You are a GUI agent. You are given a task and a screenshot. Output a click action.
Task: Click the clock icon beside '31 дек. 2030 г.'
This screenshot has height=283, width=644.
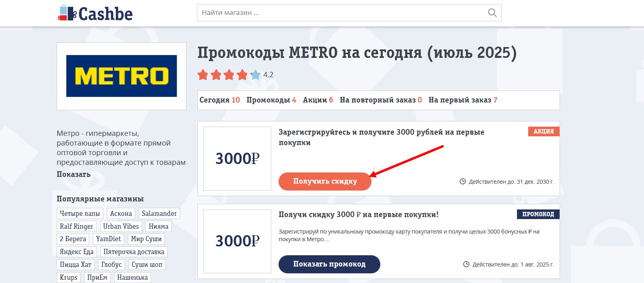tap(463, 181)
